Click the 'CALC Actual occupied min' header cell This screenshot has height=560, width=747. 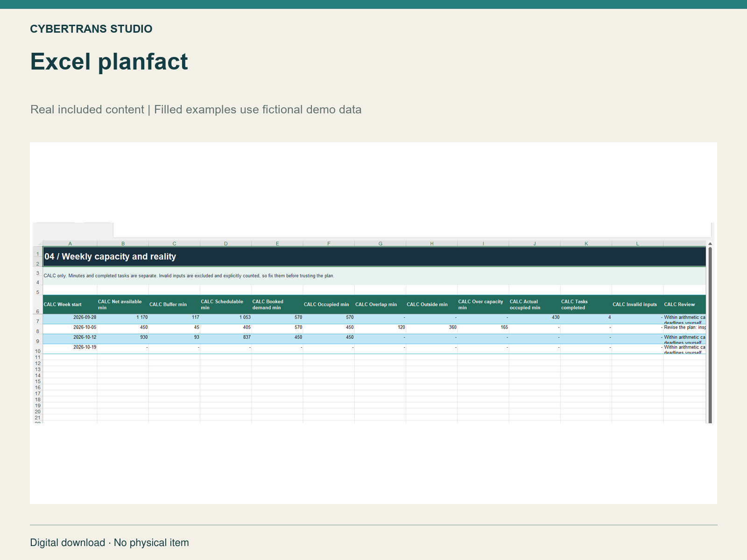535,305
